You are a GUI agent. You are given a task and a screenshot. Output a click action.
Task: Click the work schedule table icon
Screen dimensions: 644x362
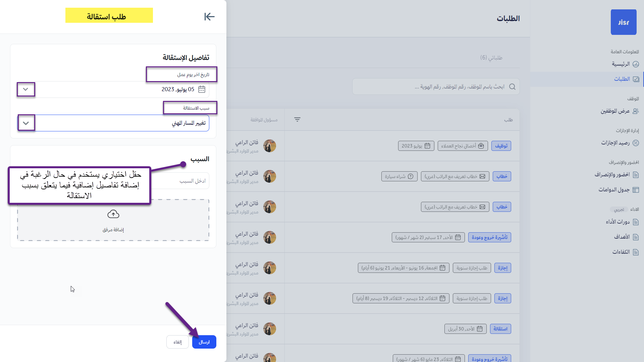(636, 190)
